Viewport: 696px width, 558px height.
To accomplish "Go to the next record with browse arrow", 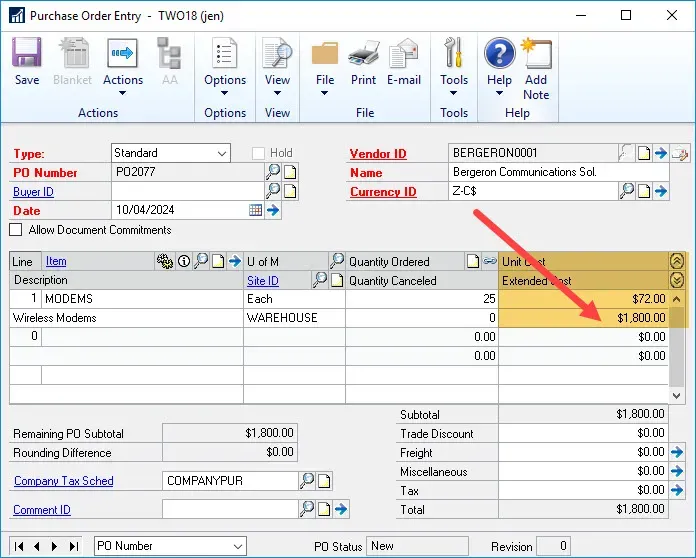I will click(57, 546).
